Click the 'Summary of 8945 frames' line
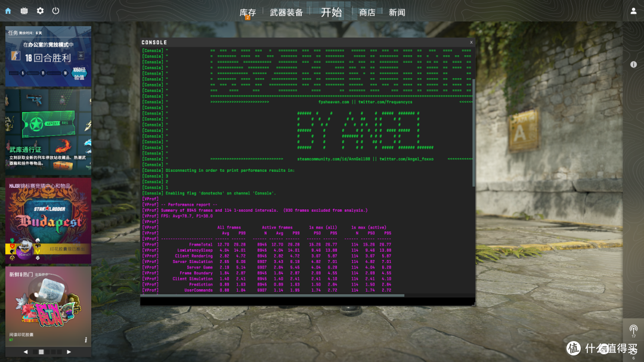This screenshot has width=644, height=362. click(265, 211)
